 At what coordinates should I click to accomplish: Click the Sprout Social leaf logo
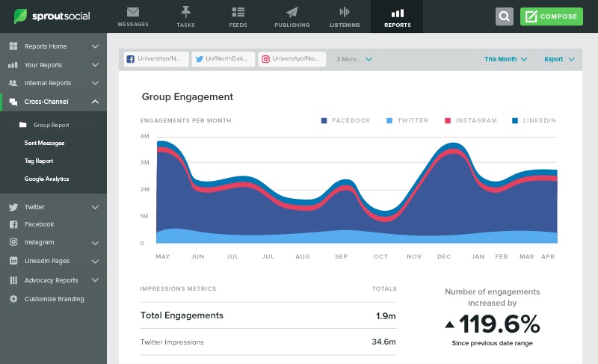pyautogui.click(x=21, y=16)
